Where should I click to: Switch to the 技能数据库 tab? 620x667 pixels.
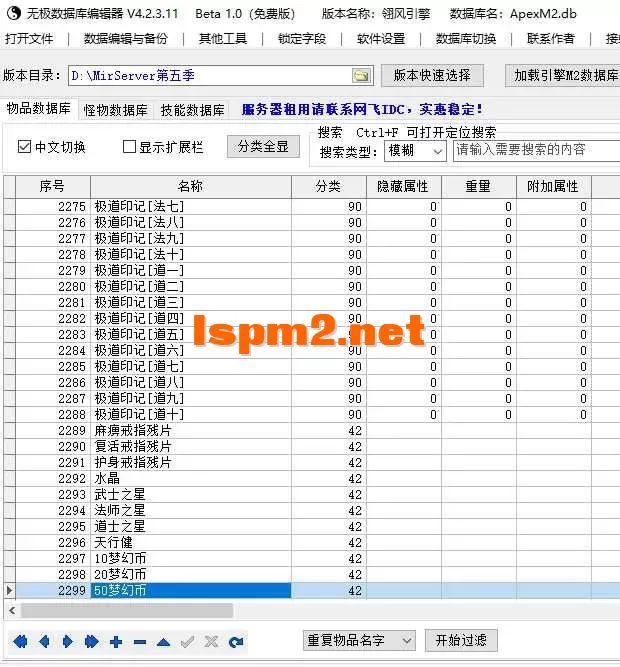click(x=192, y=110)
